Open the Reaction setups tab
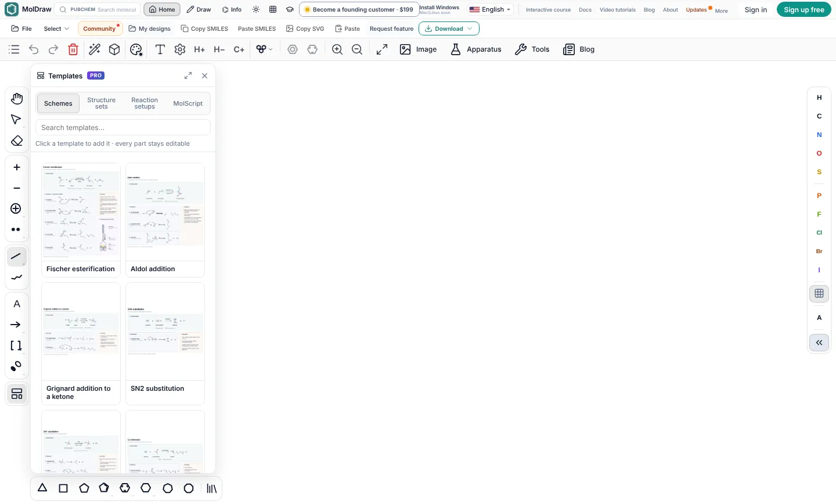Screen dimensions: 836x504 point(145,103)
